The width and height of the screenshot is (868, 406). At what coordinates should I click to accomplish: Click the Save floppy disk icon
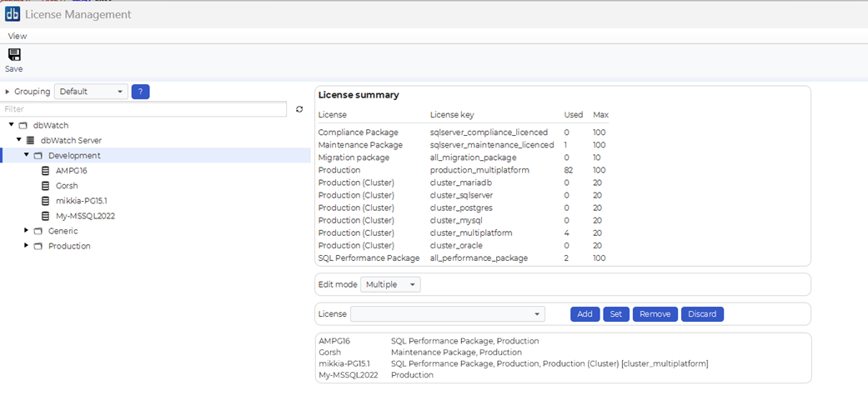[14, 54]
